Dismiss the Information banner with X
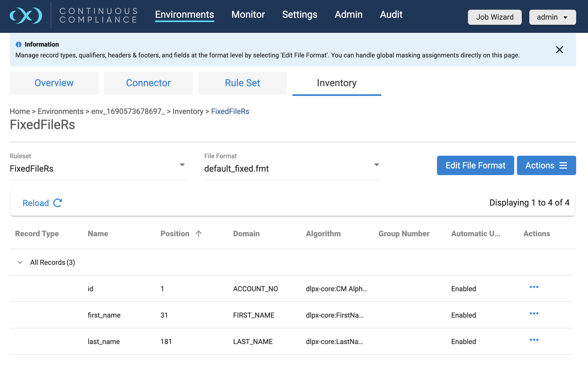Screen dimensions: 588x368 point(559,50)
